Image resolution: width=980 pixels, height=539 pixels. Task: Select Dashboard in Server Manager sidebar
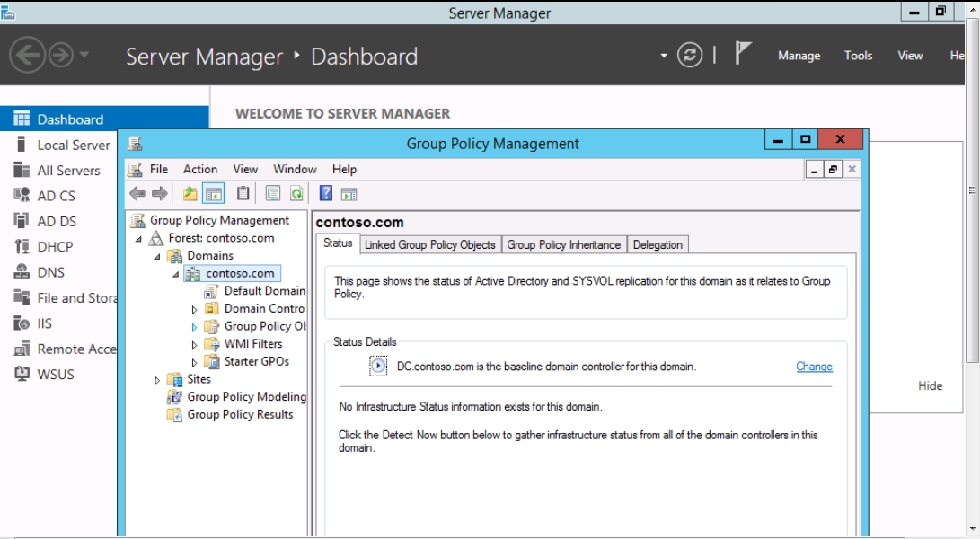(104, 119)
